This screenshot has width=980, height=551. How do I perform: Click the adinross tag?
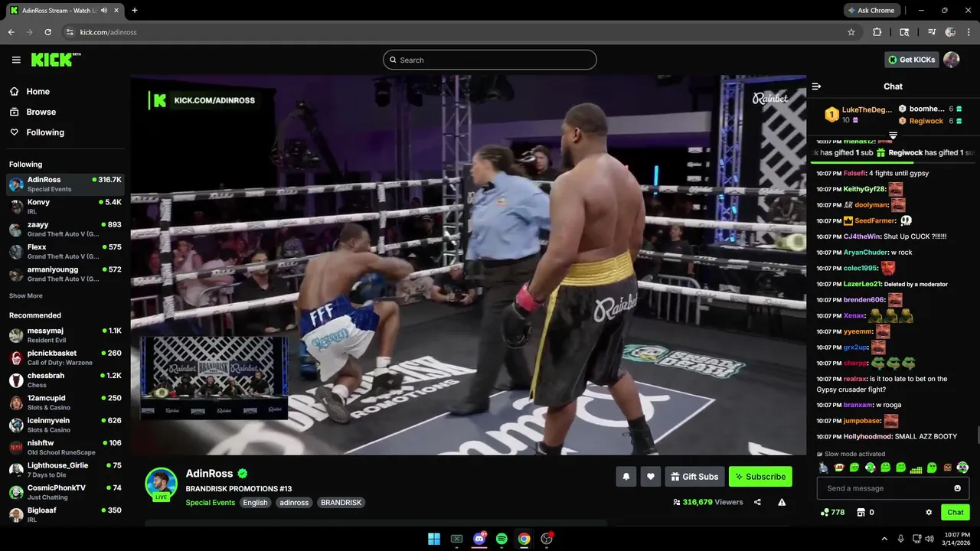click(x=294, y=503)
